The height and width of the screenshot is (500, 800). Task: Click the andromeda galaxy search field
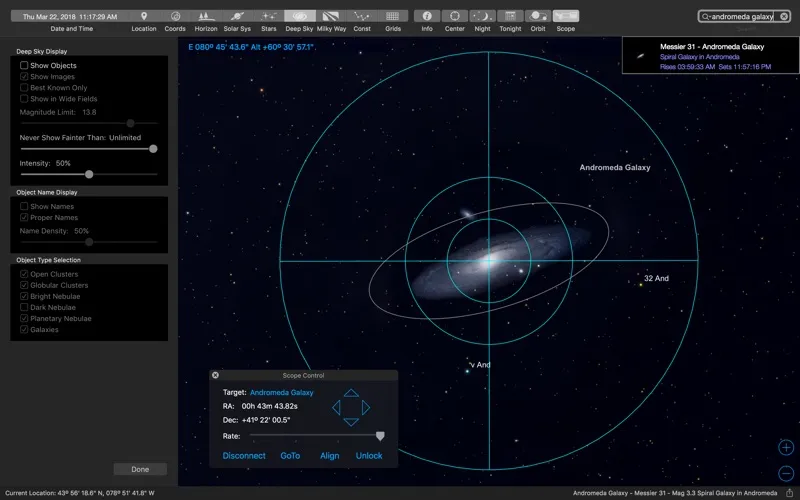click(741, 17)
